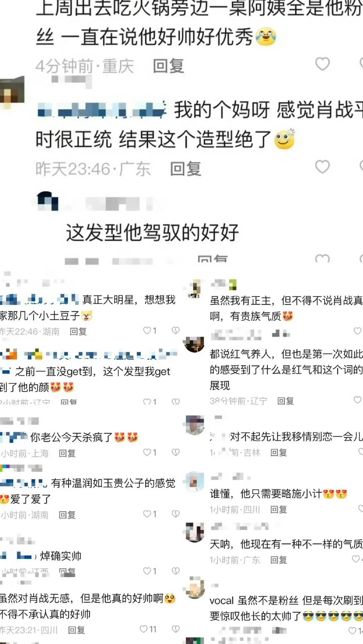
Task: Reply to the 4分钟前 重庆 comment
Action: tap(168, 66)
